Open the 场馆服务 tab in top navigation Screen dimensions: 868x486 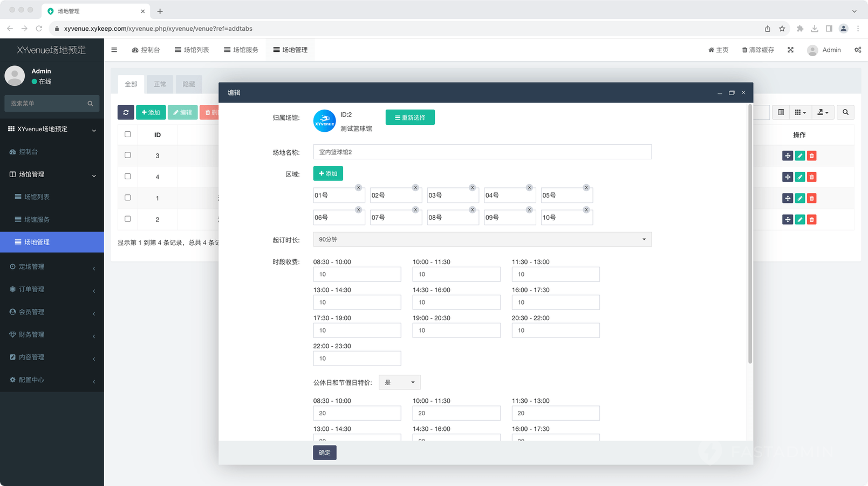click(x=241, y=50)
